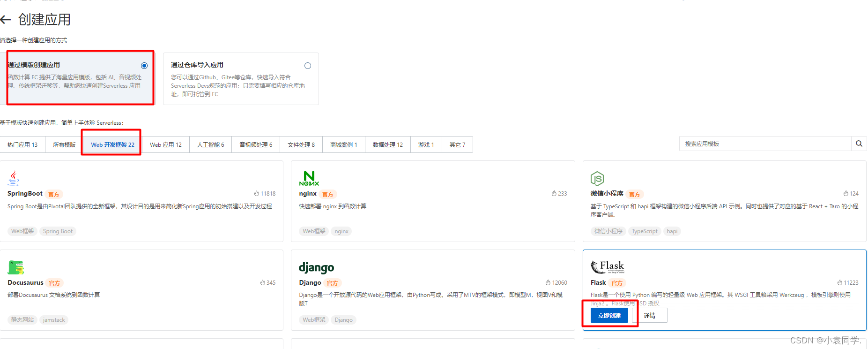Open the 热门应用 13 tab
This screenshot has height=349, width=868.
click(x=22, y=144)
